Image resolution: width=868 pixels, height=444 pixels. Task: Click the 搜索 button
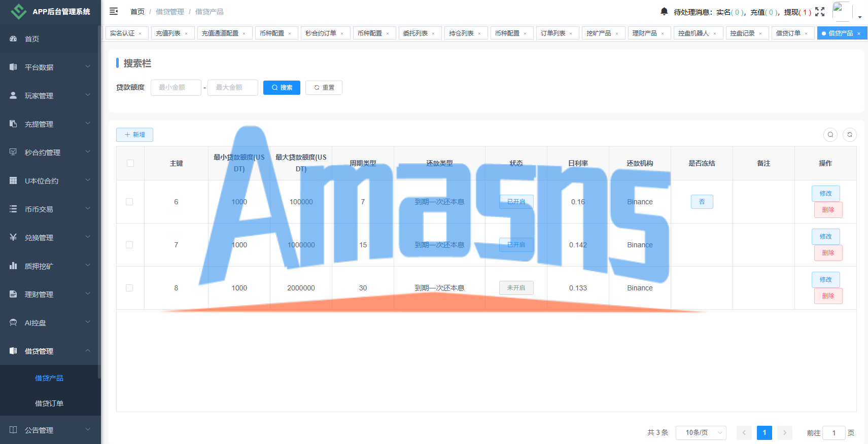pos(282,88)
